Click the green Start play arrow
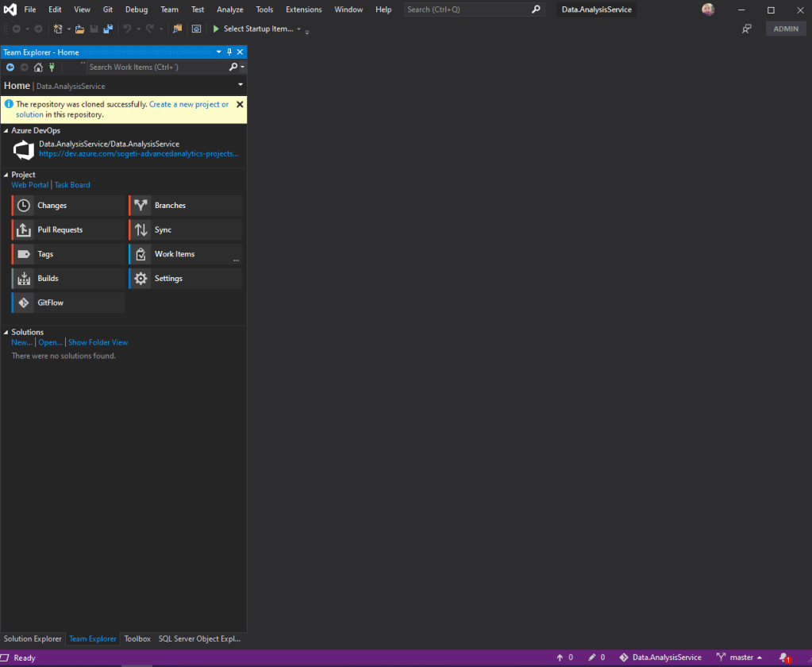This screenshot has height=667, width=812. 216,29
